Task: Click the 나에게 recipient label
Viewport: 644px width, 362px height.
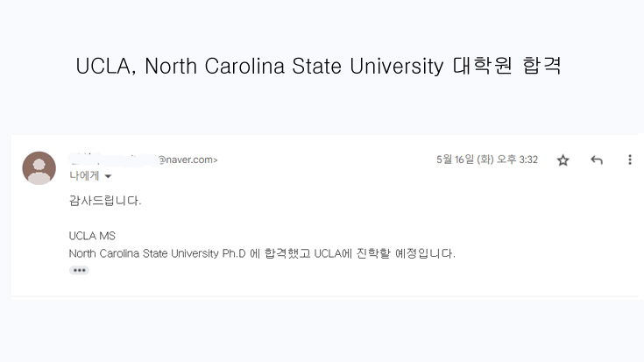Action: [84, 176]
